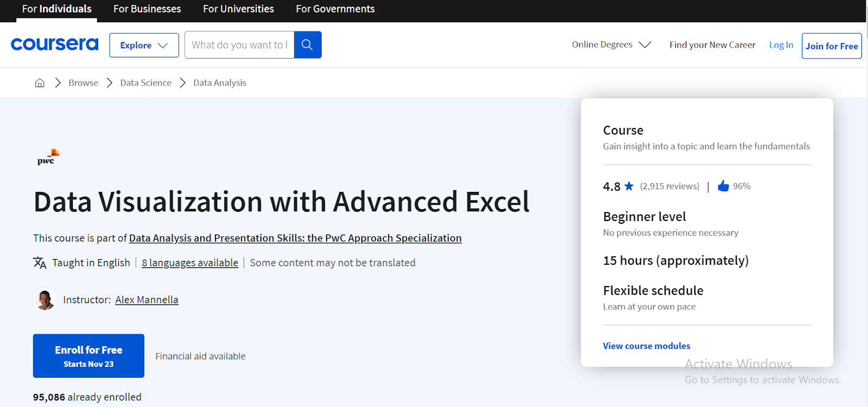Click the search magnifier button
This screenshot has height=407, width=868.
coord(308,44)
